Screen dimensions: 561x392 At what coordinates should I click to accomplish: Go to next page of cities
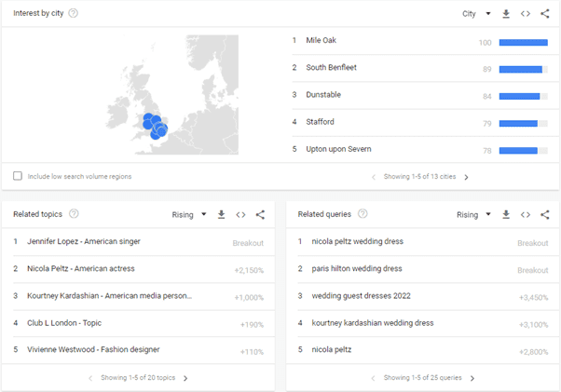pos(466,177)
